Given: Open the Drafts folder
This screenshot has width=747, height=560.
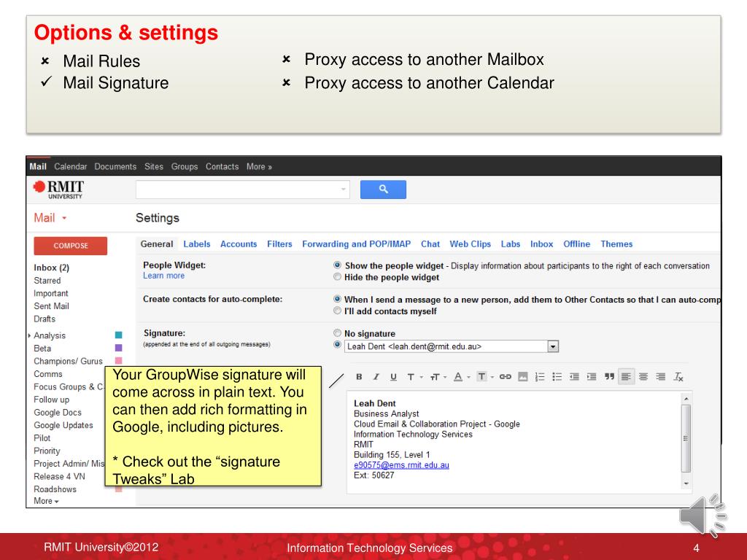Looking at the screenshot, I should [x=44, y=319].
